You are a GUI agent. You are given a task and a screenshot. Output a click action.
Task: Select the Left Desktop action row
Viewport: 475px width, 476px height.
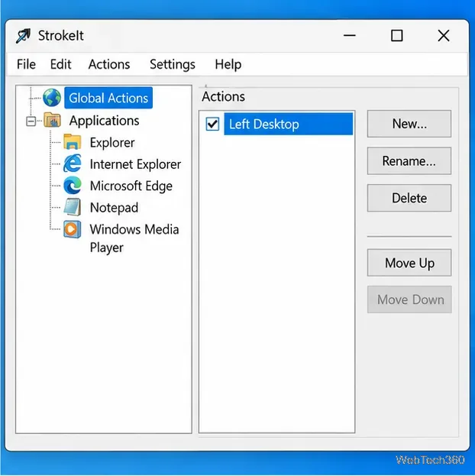click(289, 124)
